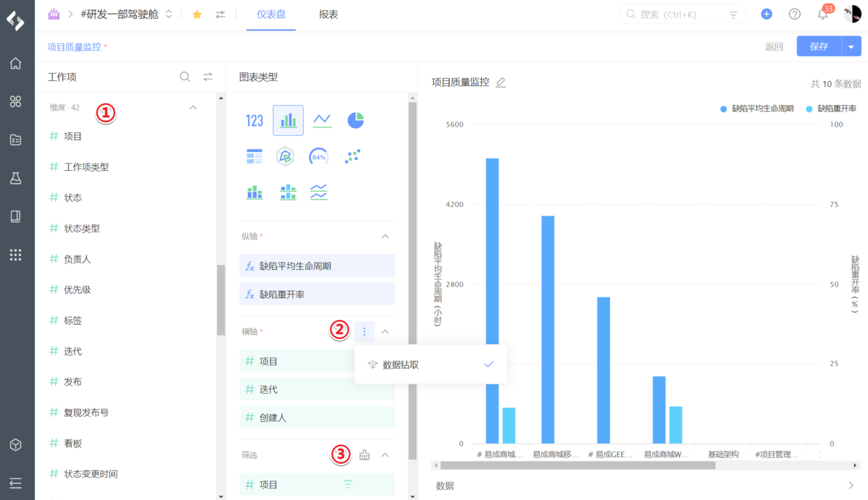
Task: Click the star favorite icon
Action: pos(197,14)
